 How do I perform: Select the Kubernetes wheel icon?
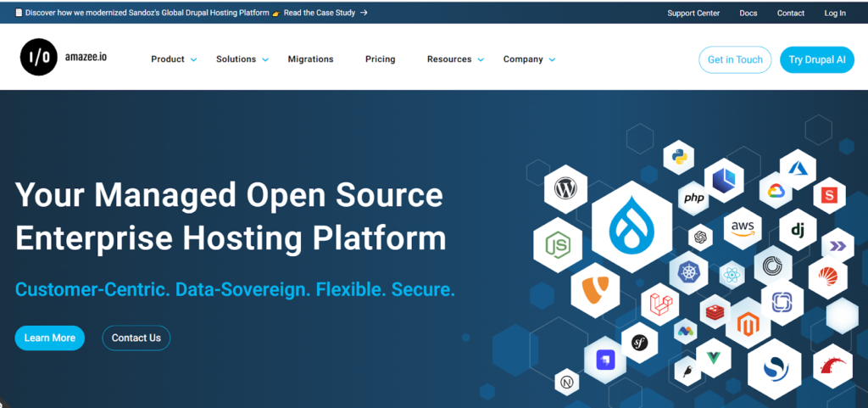click(687, 272)
